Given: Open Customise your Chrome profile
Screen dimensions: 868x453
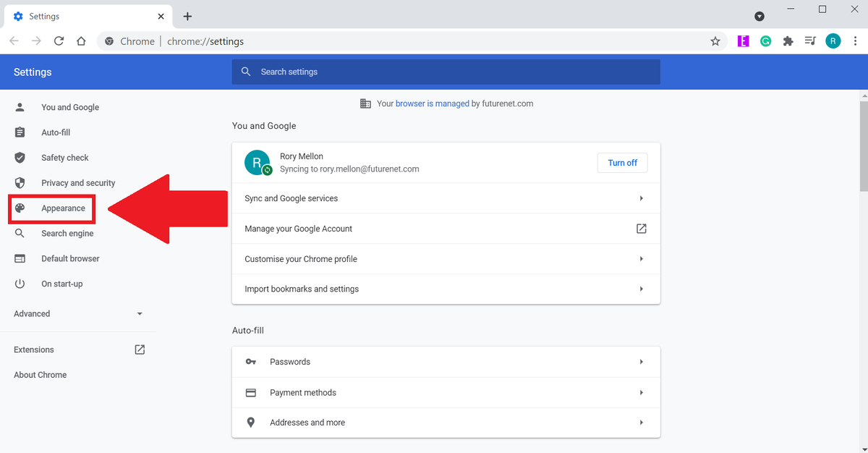Looking at the screenshot, I should point(446,258).
